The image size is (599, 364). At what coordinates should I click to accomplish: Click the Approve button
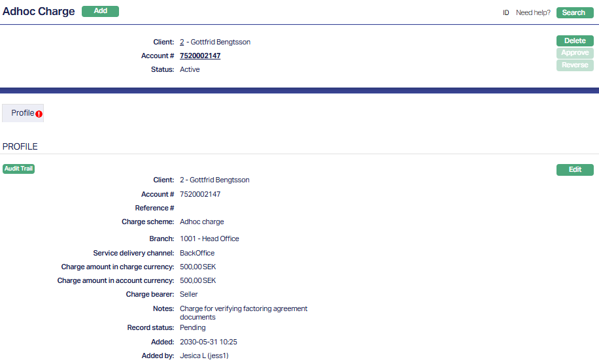(575, 53)
